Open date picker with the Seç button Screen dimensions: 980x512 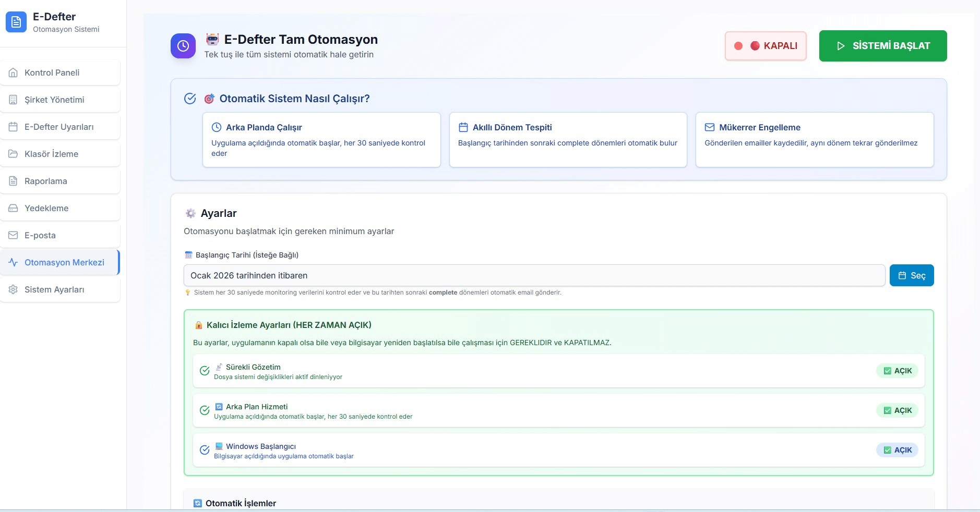coord(911,275)
